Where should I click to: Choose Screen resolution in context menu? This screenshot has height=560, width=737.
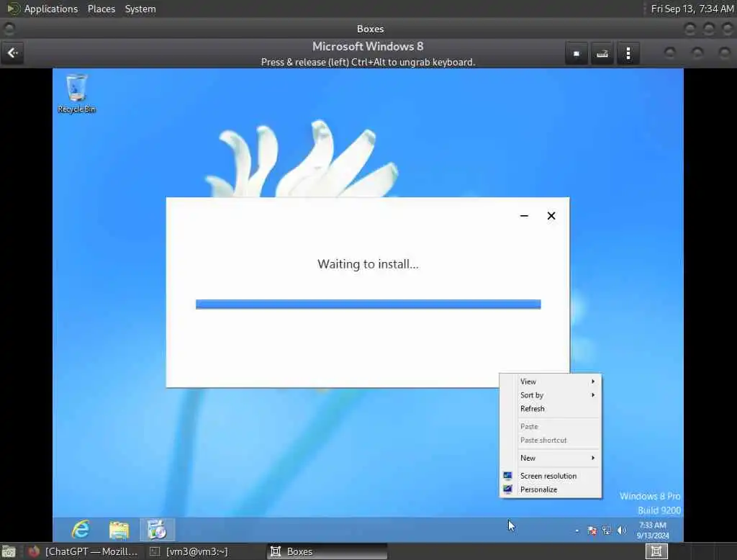click(x=551, y=476)
